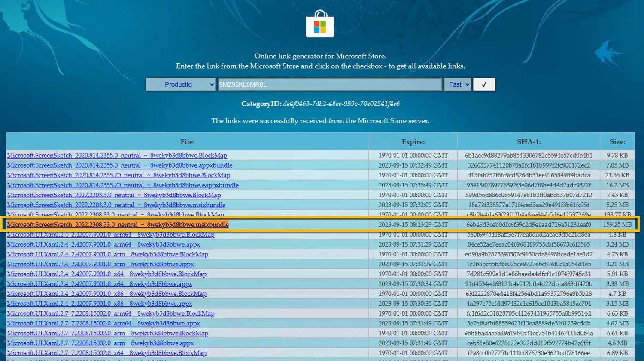The image size is (644, 361).
Task: Download UI.Xaml.2.4 arm appx package
Action: point(100,264)
